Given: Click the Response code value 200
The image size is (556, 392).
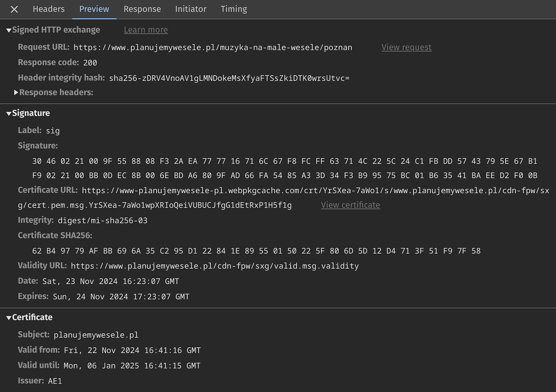Looking at the screenshot, I should coord(90,63).
